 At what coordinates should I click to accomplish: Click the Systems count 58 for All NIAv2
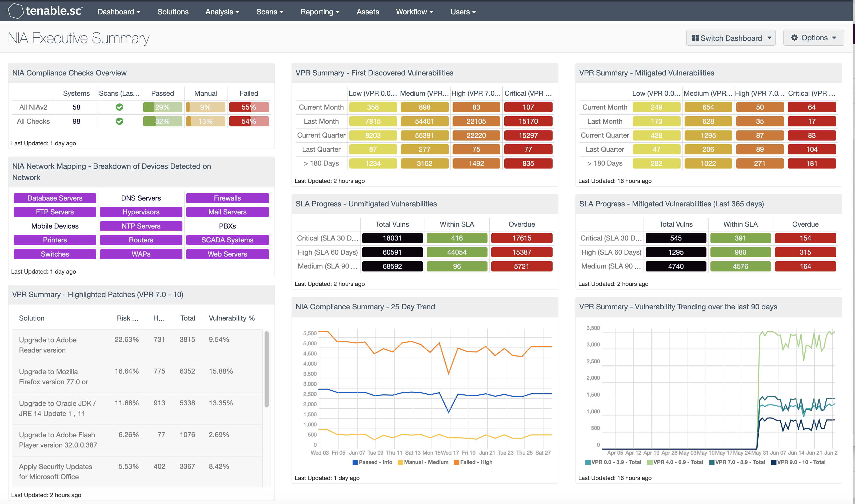click(76, 107)
